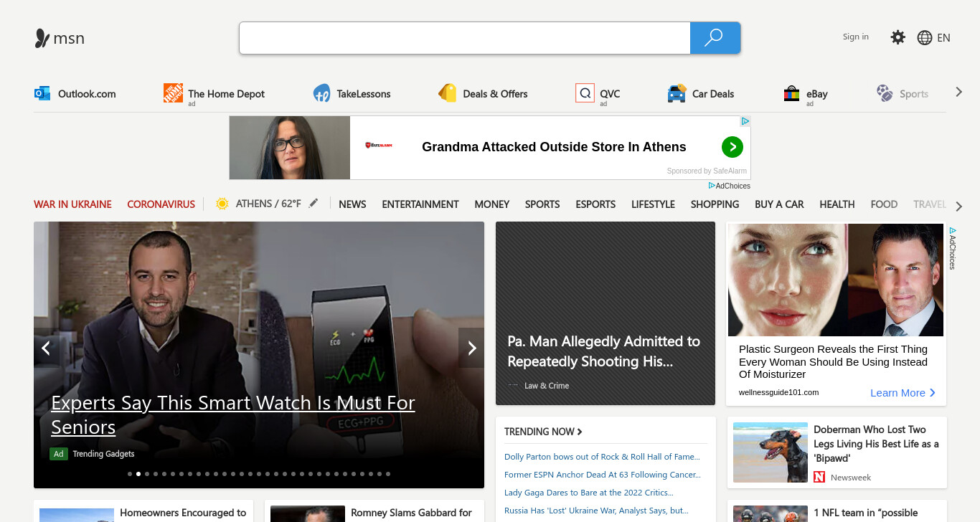
Task: Select the last carousel pagination dot
Action: pos(388,474)
